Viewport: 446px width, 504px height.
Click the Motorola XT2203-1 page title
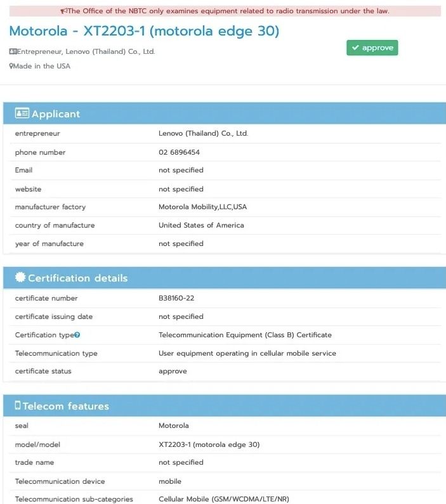coord(144,31)
